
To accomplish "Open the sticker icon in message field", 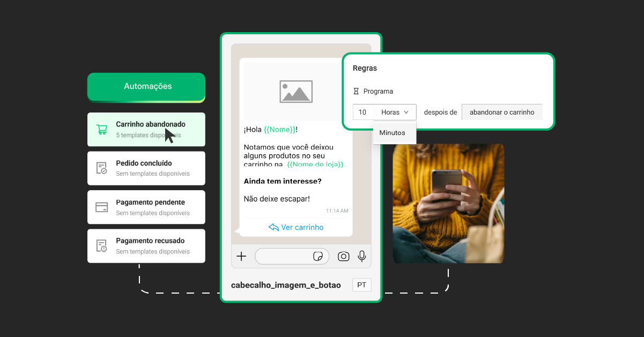I will (x=318, y=256).
